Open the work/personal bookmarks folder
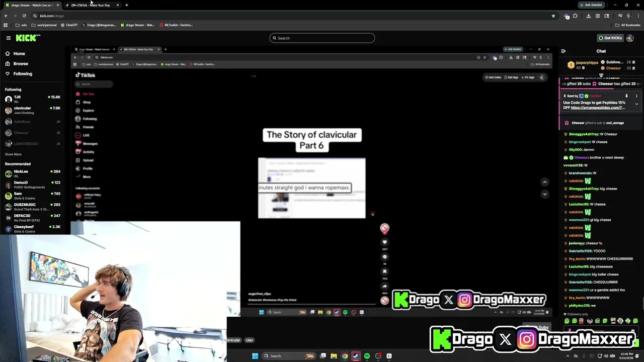The image size is (644, 362). pos(44,25)
